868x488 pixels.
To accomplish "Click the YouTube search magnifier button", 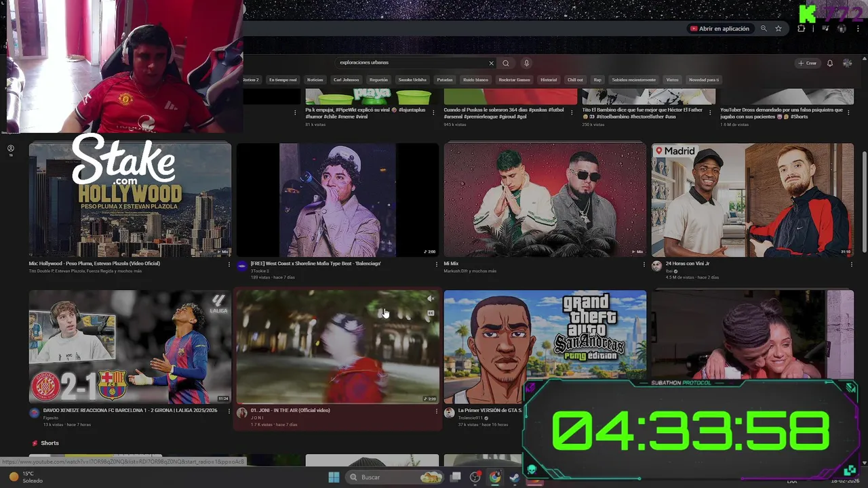I will tap(505, 63).
